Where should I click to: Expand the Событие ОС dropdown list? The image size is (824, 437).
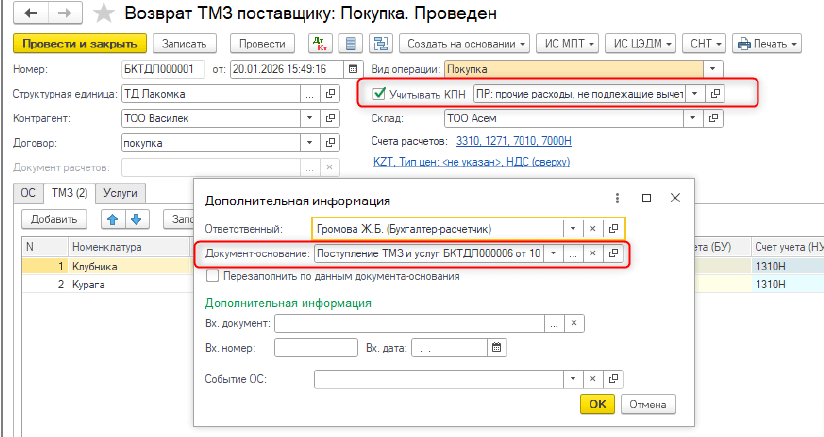(x=571, y=380)
